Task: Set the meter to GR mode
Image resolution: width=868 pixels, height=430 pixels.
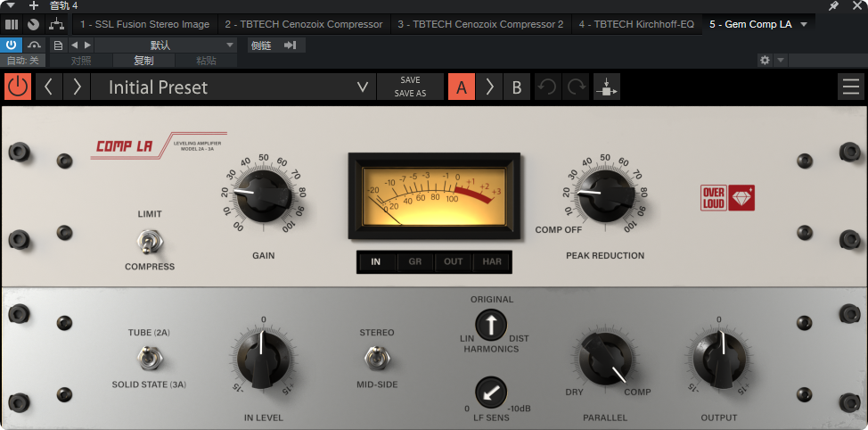Action: tap(415, 261)
